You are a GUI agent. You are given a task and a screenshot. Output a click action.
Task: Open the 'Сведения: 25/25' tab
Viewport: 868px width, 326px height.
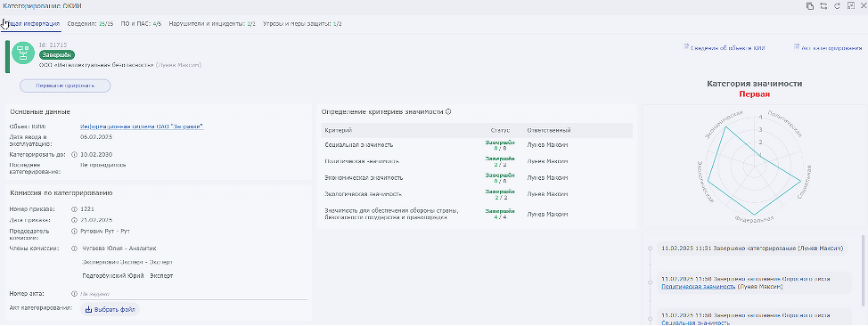[x=90, y=24]
